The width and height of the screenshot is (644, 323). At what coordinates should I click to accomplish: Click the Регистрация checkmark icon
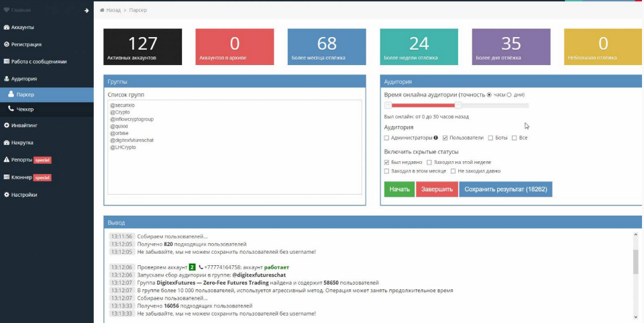click(x=6, y=44)
